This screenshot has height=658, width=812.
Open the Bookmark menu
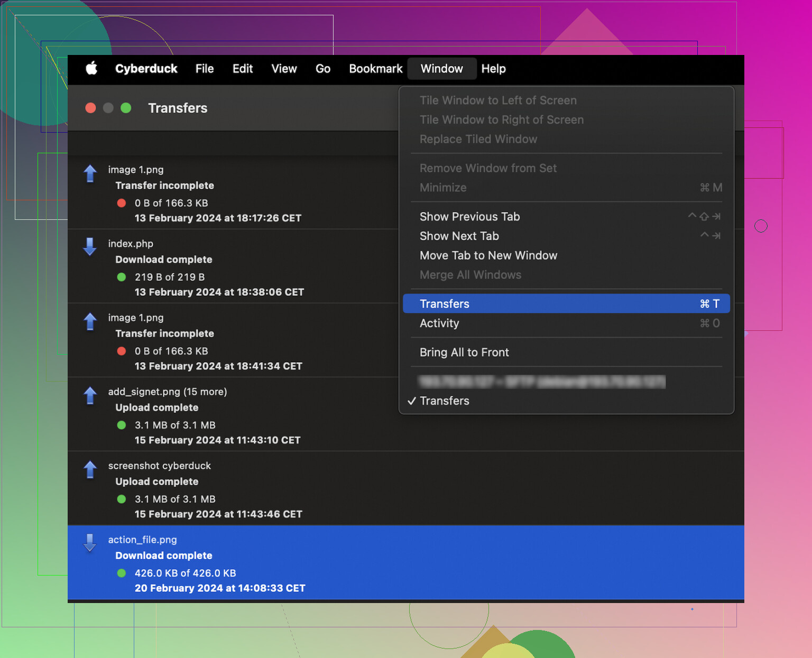coord(376,69)
